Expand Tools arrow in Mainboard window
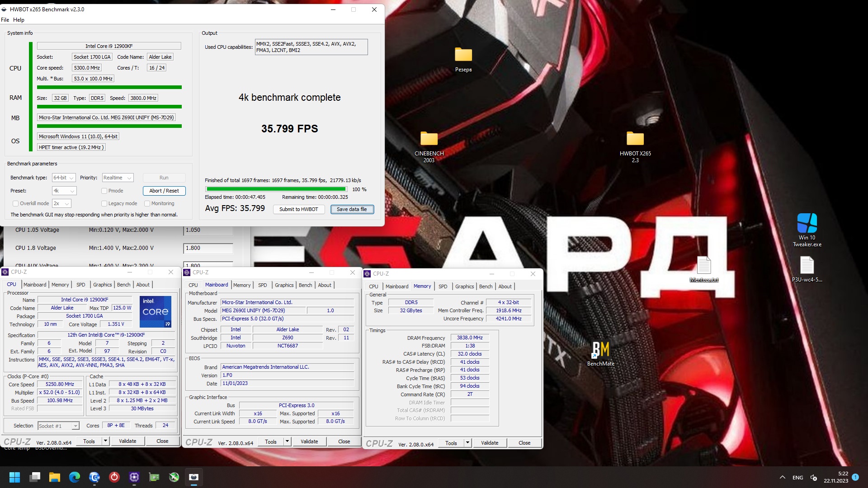This screenshot has width=868, height=488. click(x=287, y=442)
